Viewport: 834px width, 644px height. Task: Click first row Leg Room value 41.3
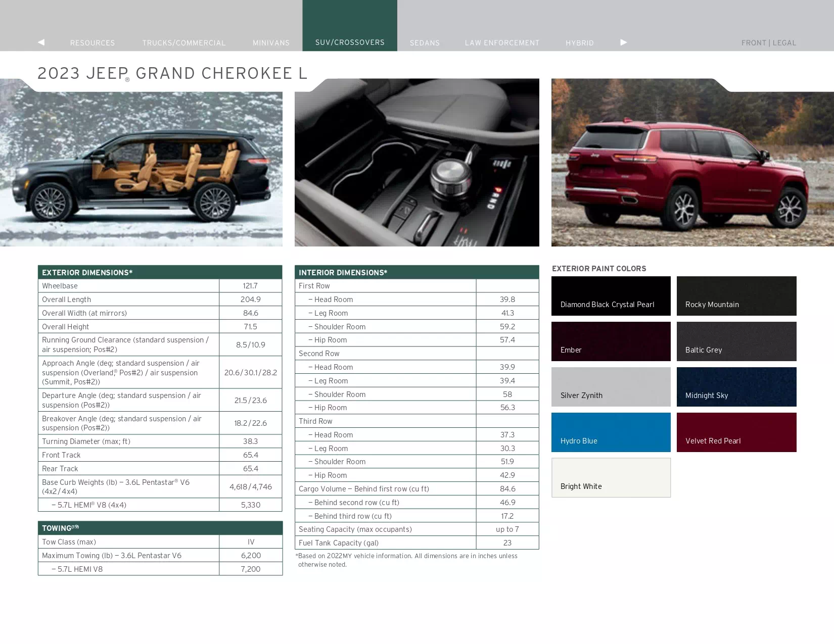[x=507, y=313]
